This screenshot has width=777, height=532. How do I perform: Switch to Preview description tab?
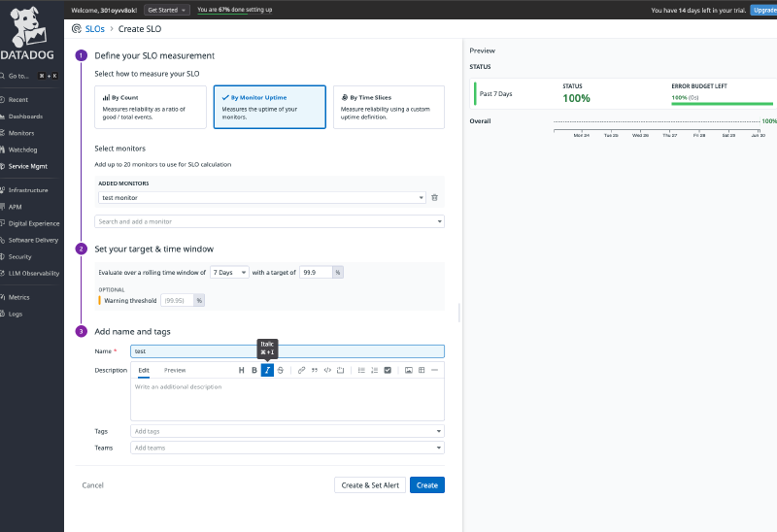[x=175, y=370]
